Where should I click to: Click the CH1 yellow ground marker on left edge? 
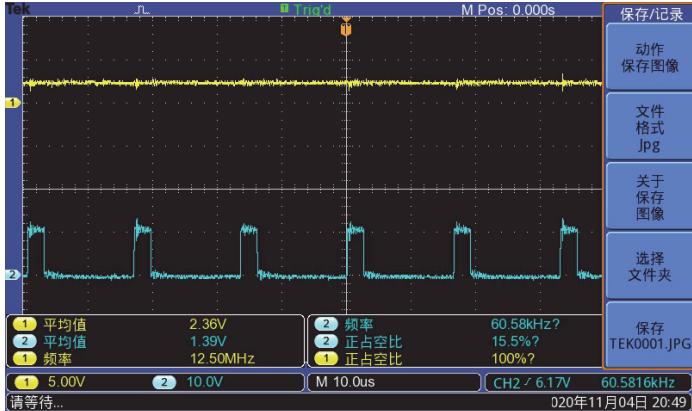tap(13, 103)
